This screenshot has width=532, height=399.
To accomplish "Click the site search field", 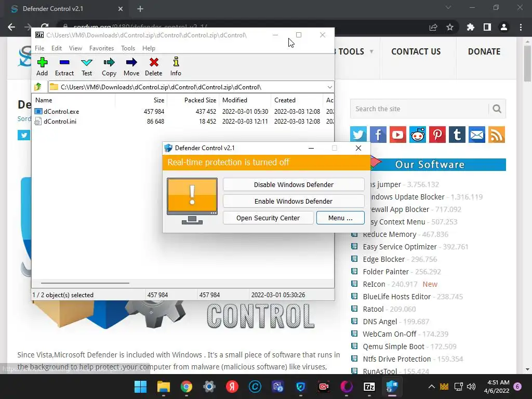I will tap(419, 109).
